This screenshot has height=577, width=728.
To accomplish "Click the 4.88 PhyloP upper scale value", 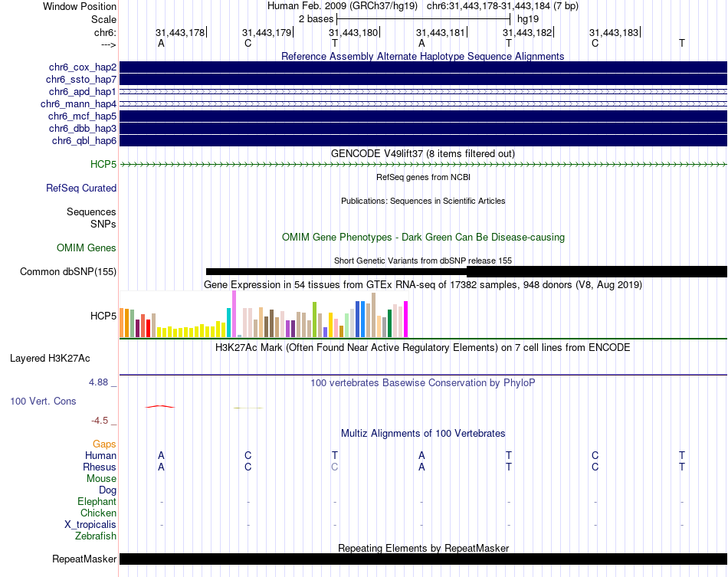I will coord(98,382).
